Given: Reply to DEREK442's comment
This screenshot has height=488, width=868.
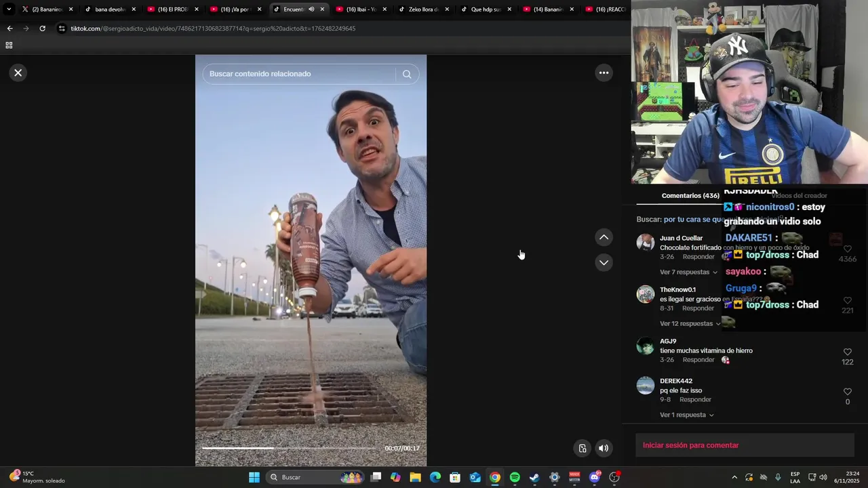Looking at the screenshot, I should click(x=695, y=400).
